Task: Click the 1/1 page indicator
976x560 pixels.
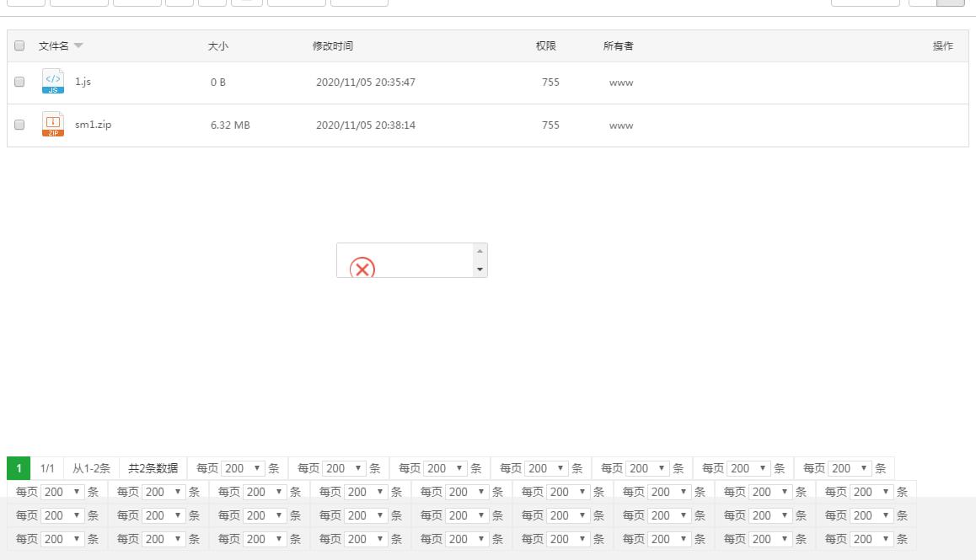Action: tap(47, 468)
